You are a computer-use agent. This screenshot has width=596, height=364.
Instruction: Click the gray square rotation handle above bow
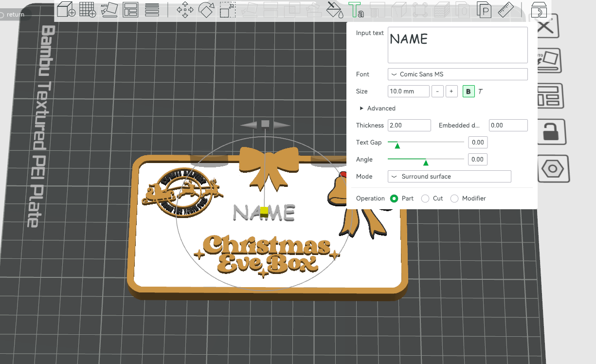pos(265,124)
